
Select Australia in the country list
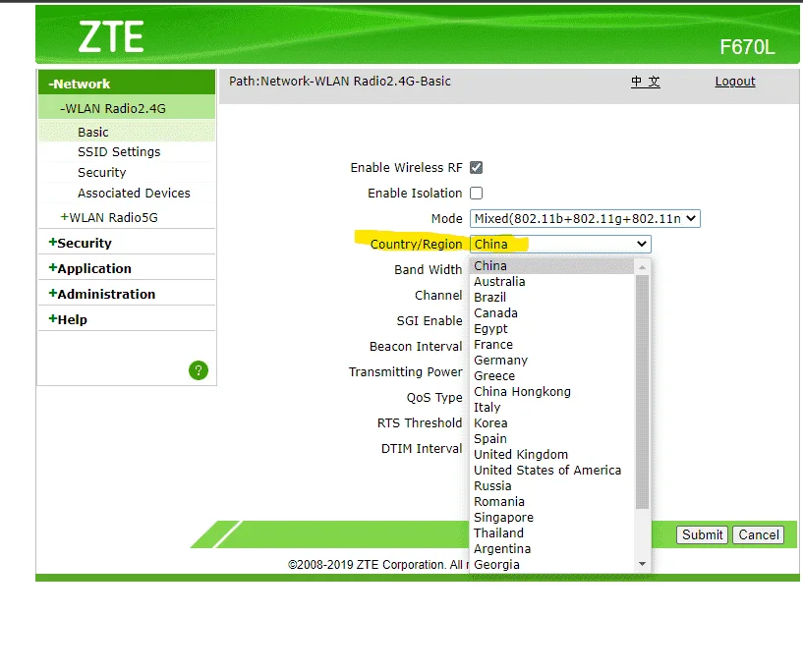tap(552, 282)
